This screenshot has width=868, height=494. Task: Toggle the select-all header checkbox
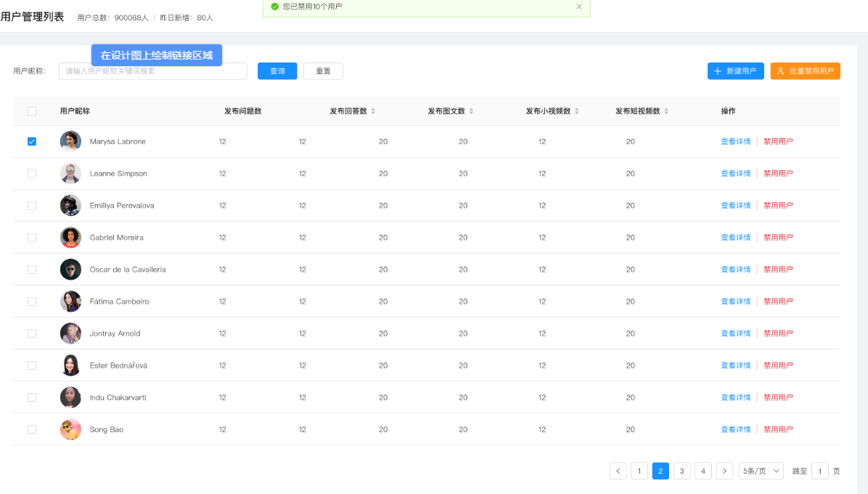[32, 111]
